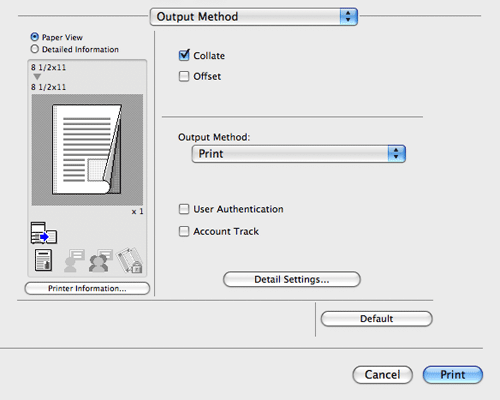This screenshot has height=400, width=500.
Task: Click the Printer Information button
Action: tap(87, 288)
